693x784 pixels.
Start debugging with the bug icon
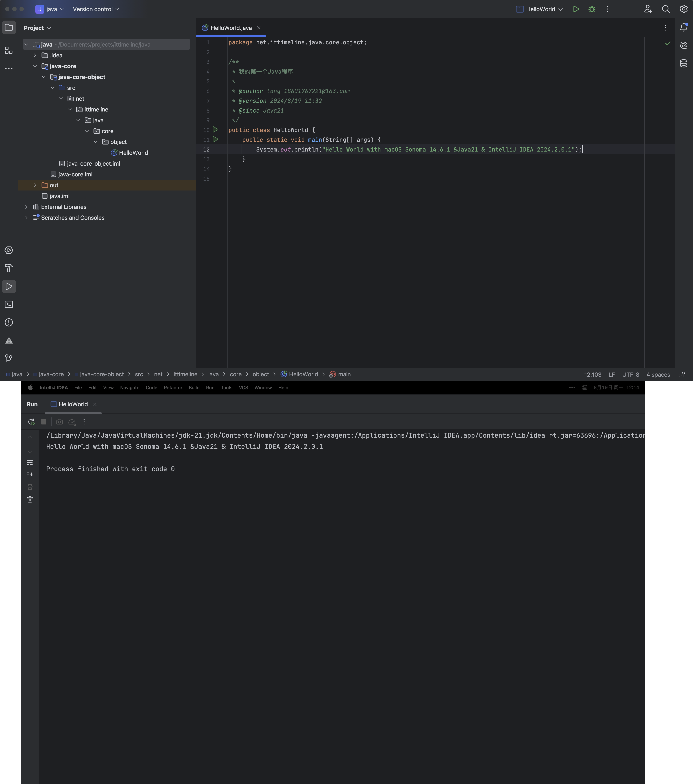coord(592,9)
